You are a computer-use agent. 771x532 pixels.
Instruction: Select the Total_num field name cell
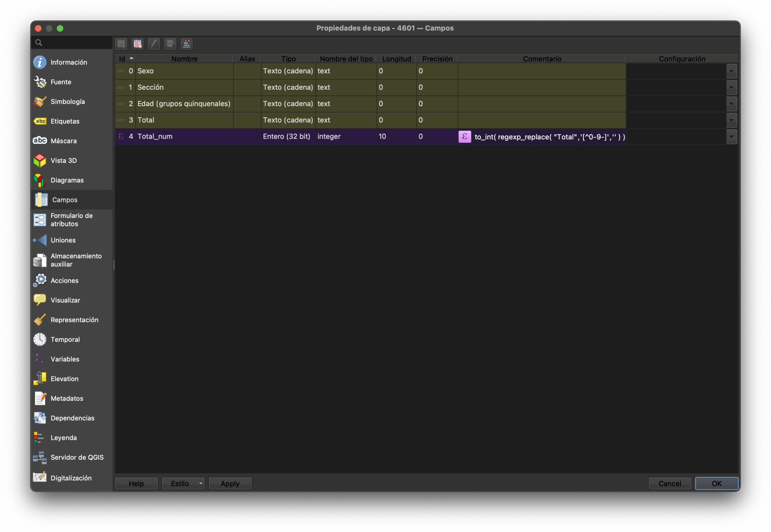(184, 136)
